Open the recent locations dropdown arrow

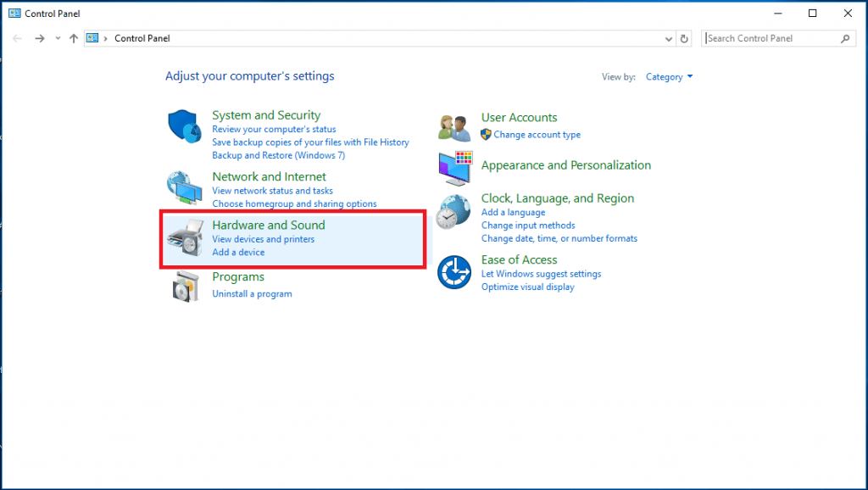tap(58, 38)
